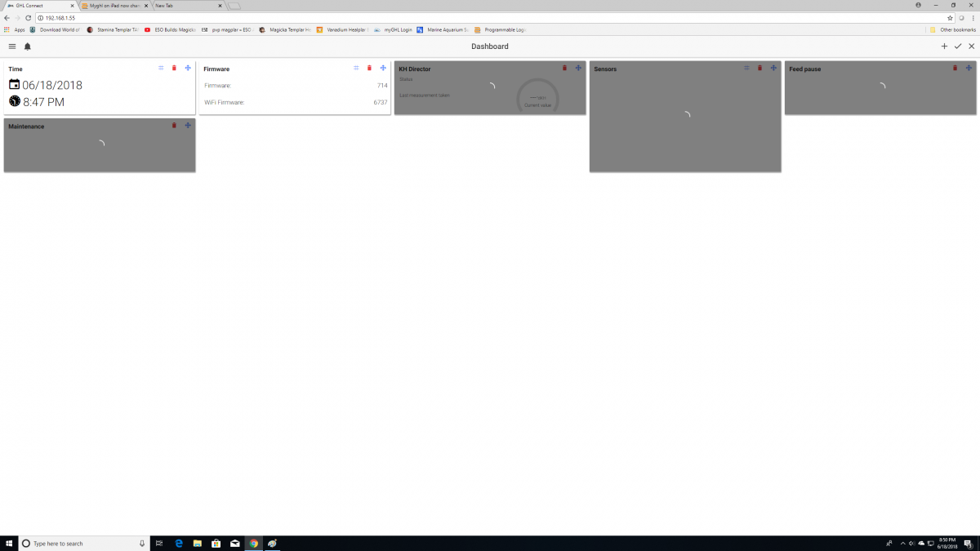The width and height of the screenshot is (980, 551).
Task: Open the Apps bookmarks shortcut
Action: click(15, 29)
